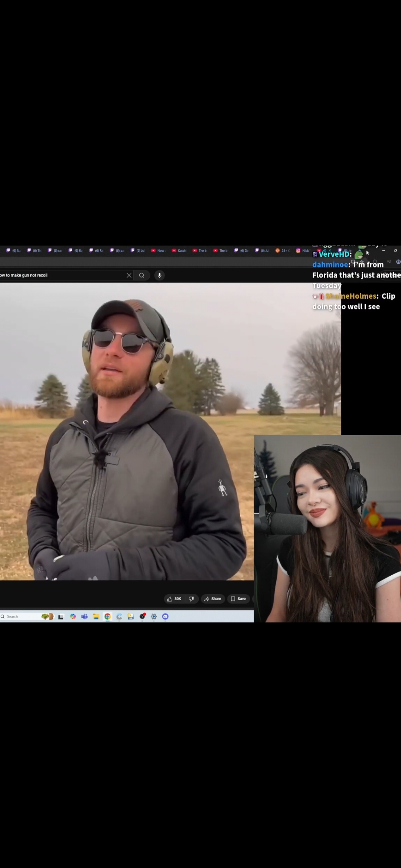
Task: Open the Settings gear on the taskbar
Action: click(x=154, y=617)
